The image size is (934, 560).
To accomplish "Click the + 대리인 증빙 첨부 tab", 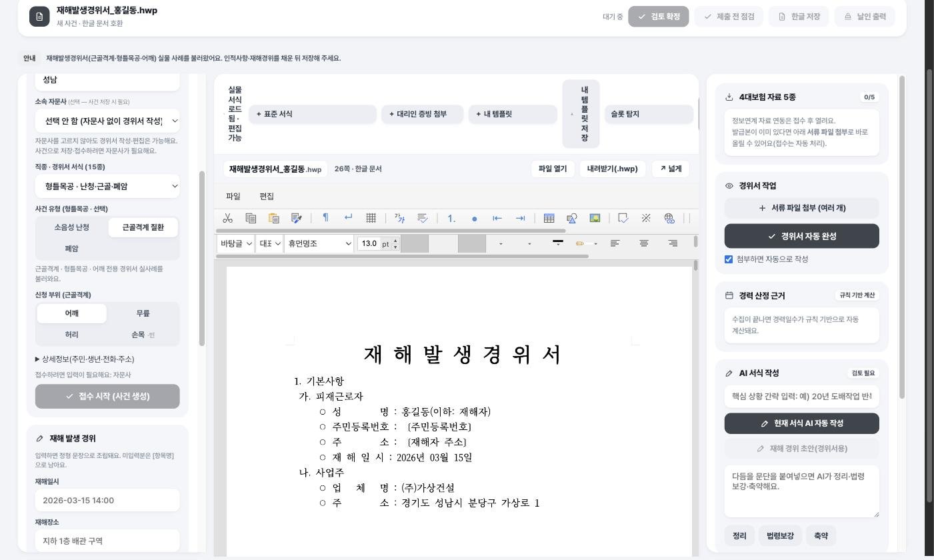I will (x=423, y=114).
